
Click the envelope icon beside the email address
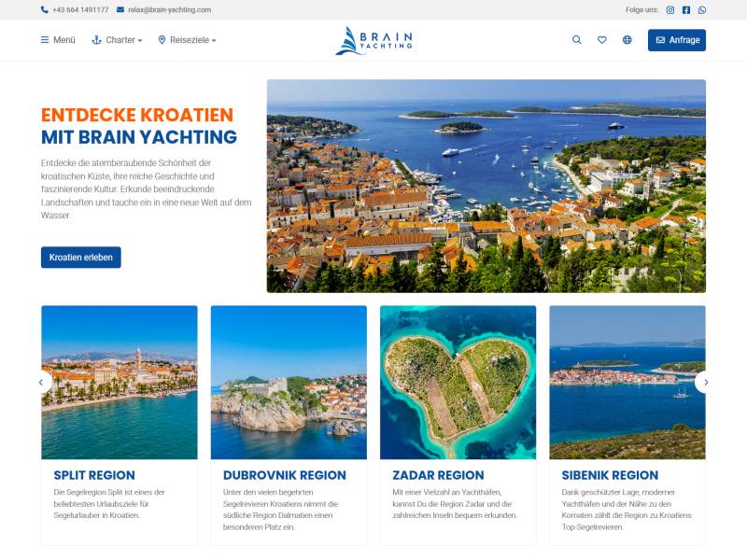click(120, 9)
